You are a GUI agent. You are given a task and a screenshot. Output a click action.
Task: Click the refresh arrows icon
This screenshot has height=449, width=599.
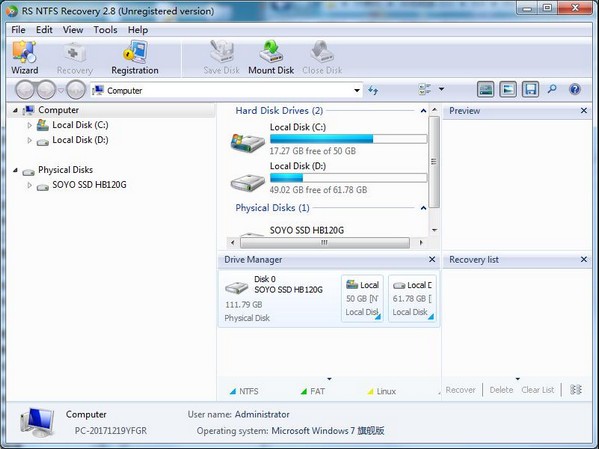[x=373, y=90]
